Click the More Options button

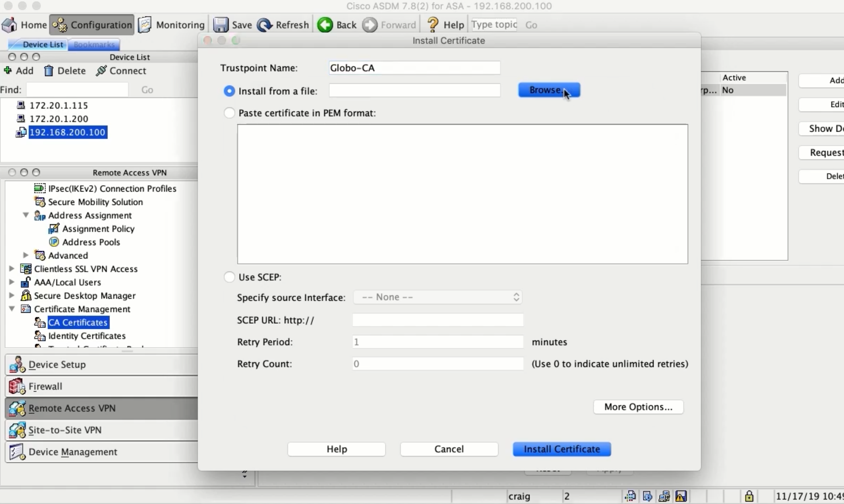pyautogui.click(x=638, y=407)
